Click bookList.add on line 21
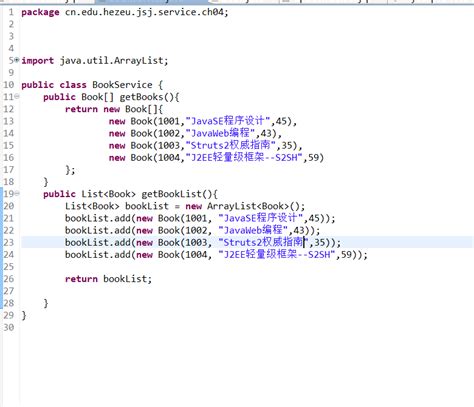 [97, 218]
